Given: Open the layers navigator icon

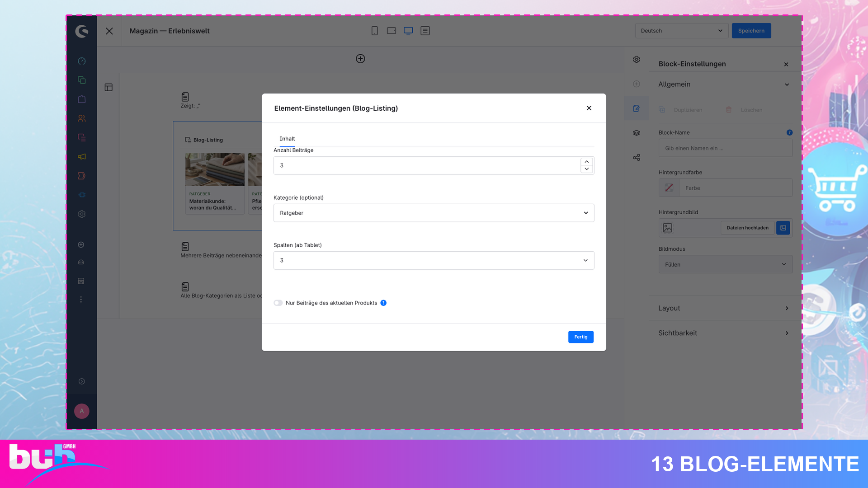Looking at the screenshot, I should (637, 133).
